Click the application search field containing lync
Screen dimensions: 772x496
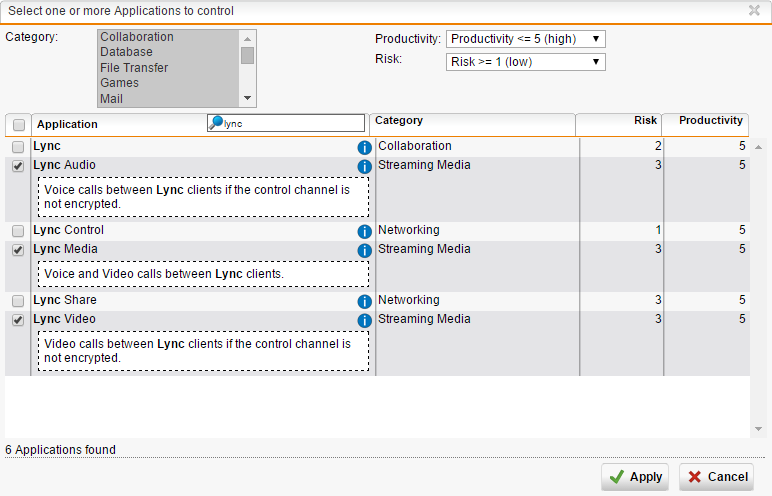coord(286,123)
